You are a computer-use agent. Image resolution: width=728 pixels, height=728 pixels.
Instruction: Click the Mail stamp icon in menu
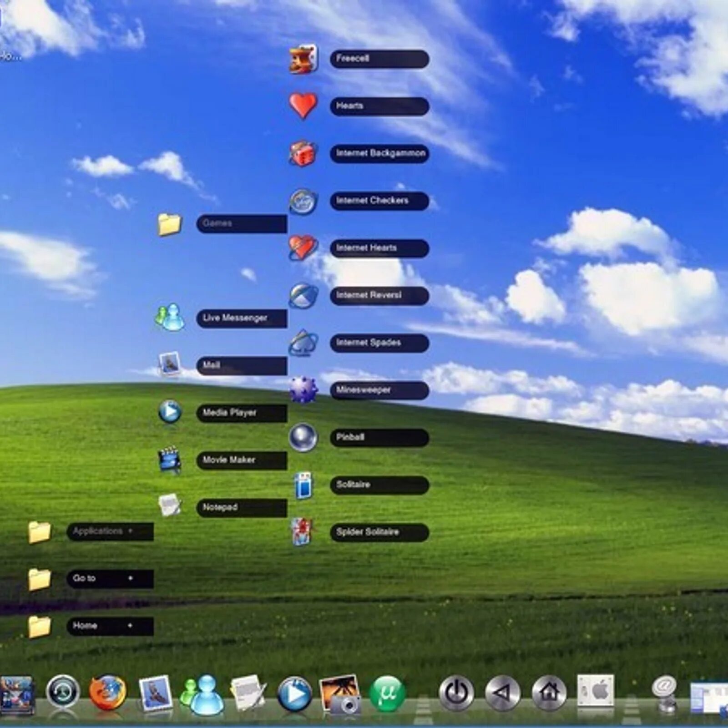click(170, 364)
